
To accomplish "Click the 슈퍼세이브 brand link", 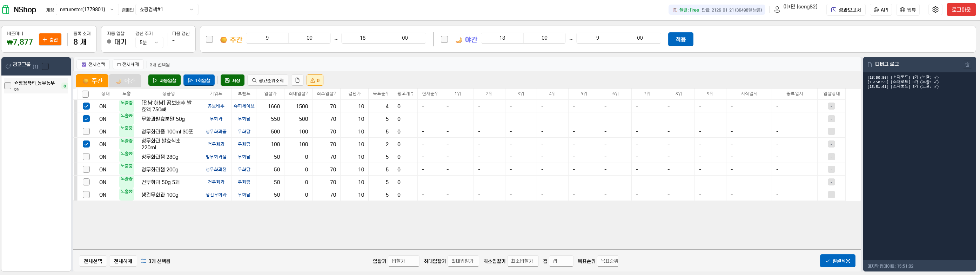I will tap(244, 106).
